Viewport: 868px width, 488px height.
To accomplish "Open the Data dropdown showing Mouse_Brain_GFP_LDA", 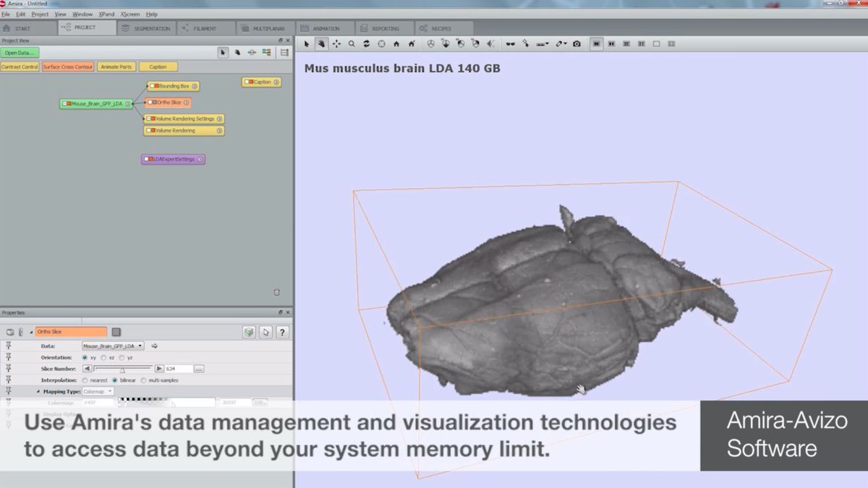I will point(113,346).
